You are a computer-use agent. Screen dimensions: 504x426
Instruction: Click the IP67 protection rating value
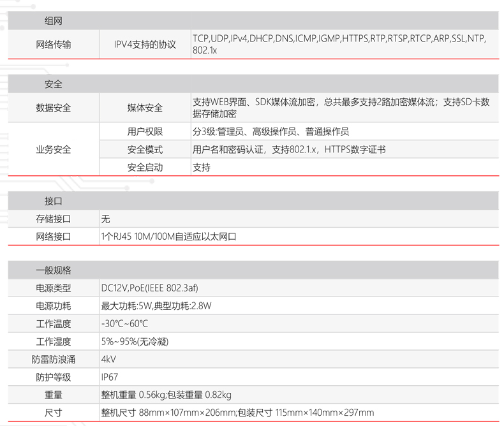(x=110, y=377)
